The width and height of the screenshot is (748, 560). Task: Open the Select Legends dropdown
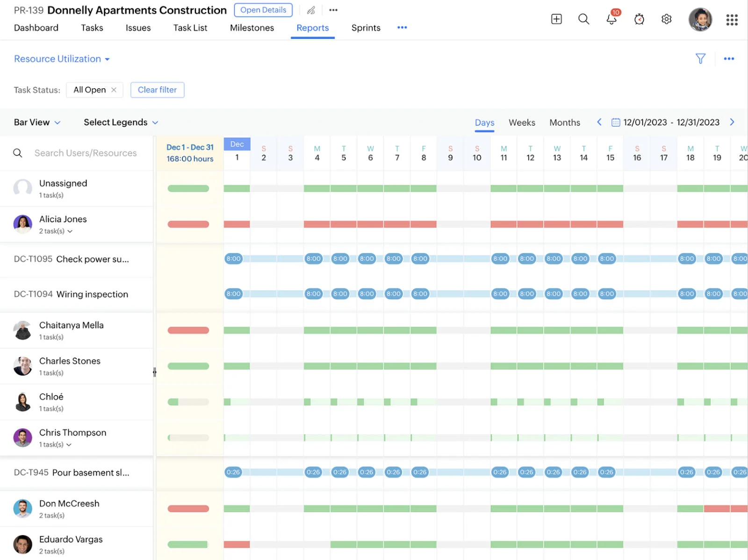tap(121, 122)
